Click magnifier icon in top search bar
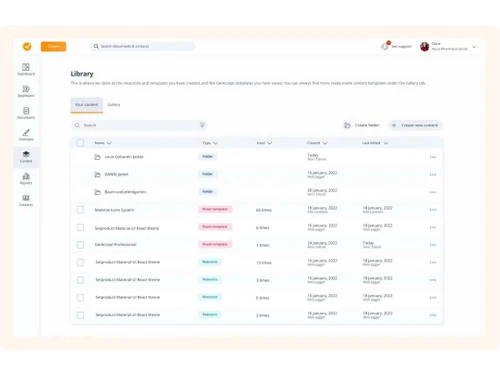Image resolution: width=500 pixels, height=375 pixels. pyautogui.click(x=96, y=46)
